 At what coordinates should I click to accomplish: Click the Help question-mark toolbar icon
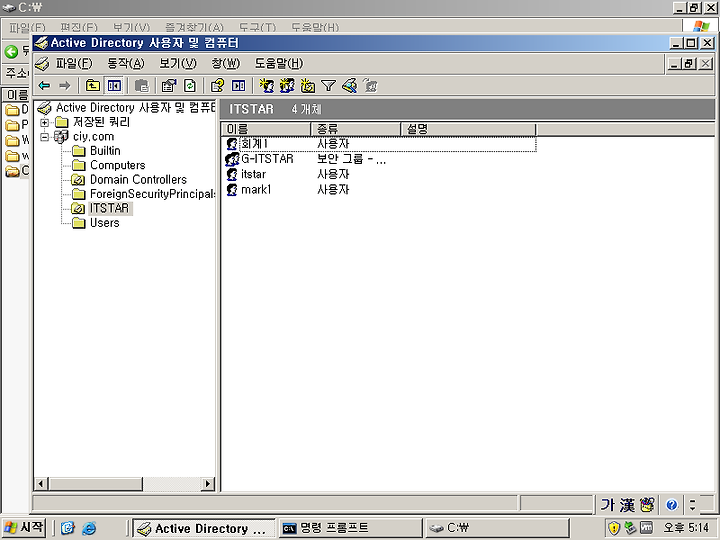217,86
